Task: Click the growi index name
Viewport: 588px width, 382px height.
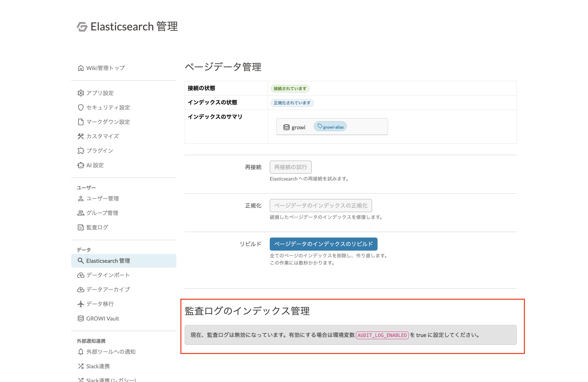Action: [298, 127]
